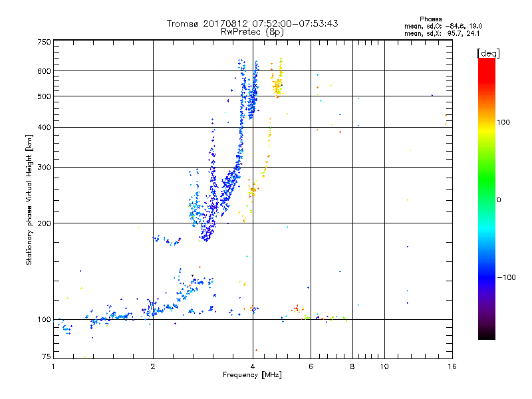The width and height of the screenshot is (532, 399).
Task: Click the y-axis tick label "400"
Action: (45, 127)
